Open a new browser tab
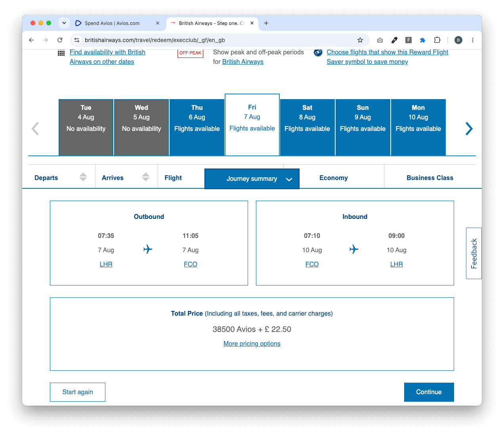This screenshot has width=504, height=435. click(266, 23)
